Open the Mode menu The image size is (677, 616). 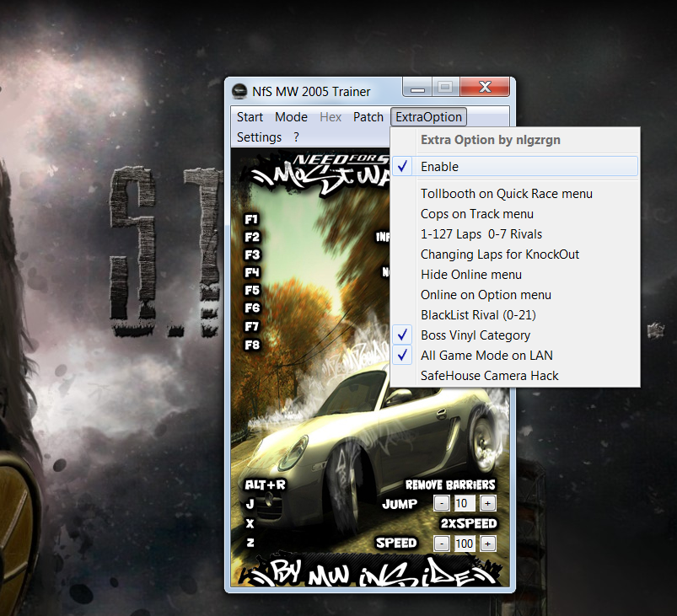(x=291, y=117)
